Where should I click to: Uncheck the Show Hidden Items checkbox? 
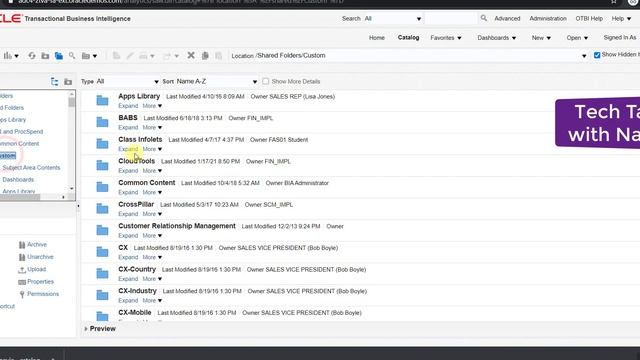coord(597,55)
